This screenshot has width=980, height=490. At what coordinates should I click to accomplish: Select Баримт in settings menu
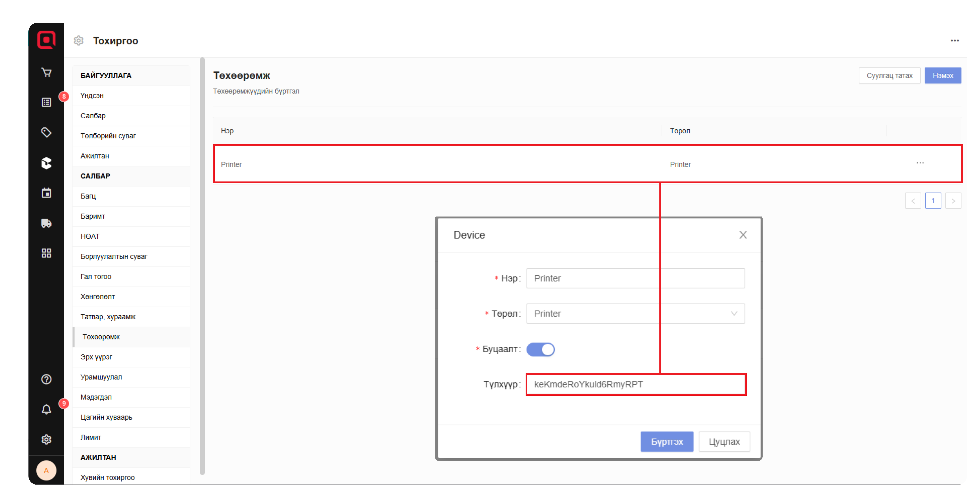point(93,216)
